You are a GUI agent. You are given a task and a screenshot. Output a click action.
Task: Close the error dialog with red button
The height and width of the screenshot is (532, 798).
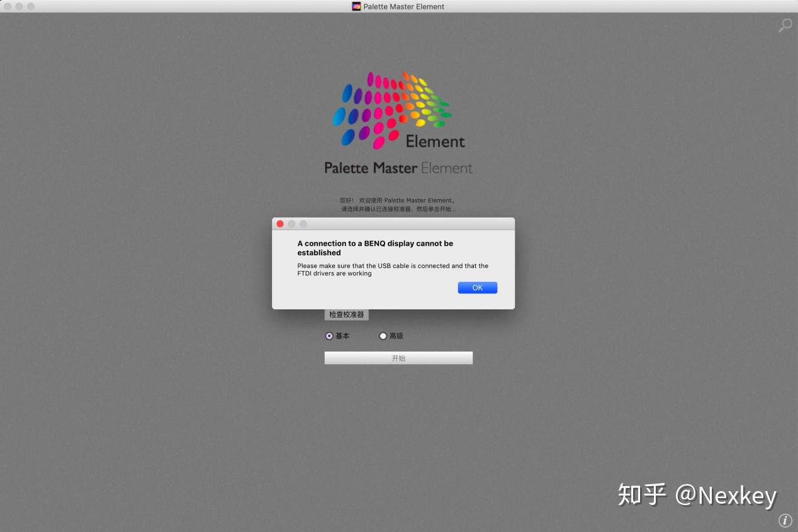pos(280,224)
